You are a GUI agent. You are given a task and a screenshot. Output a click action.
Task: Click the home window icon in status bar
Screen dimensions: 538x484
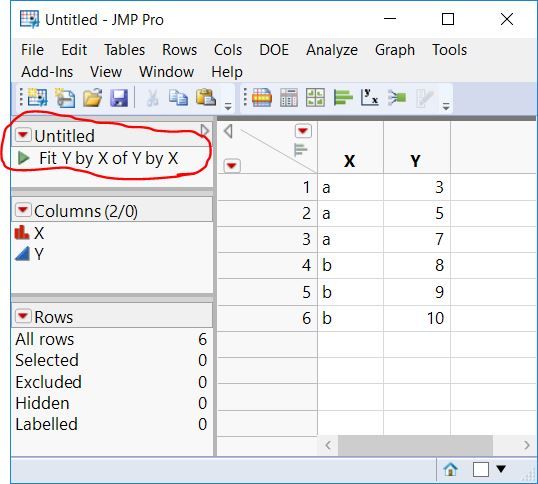point(451,469)
